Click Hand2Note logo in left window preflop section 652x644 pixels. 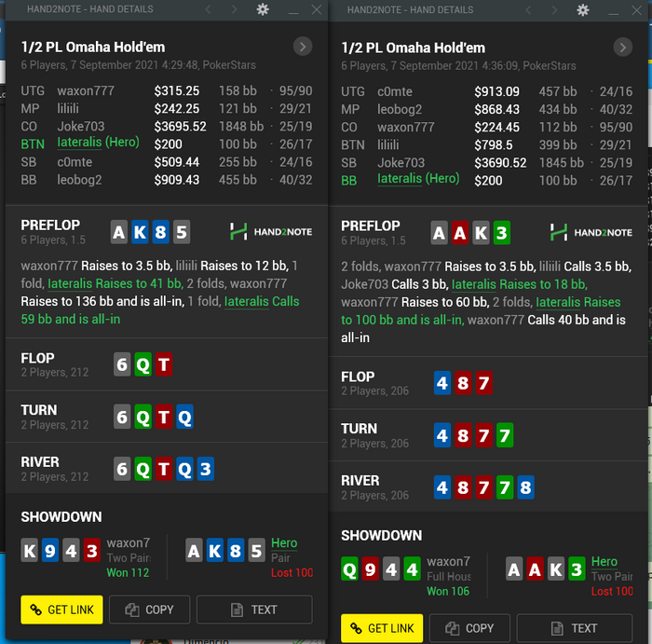(x=271, y=232)
